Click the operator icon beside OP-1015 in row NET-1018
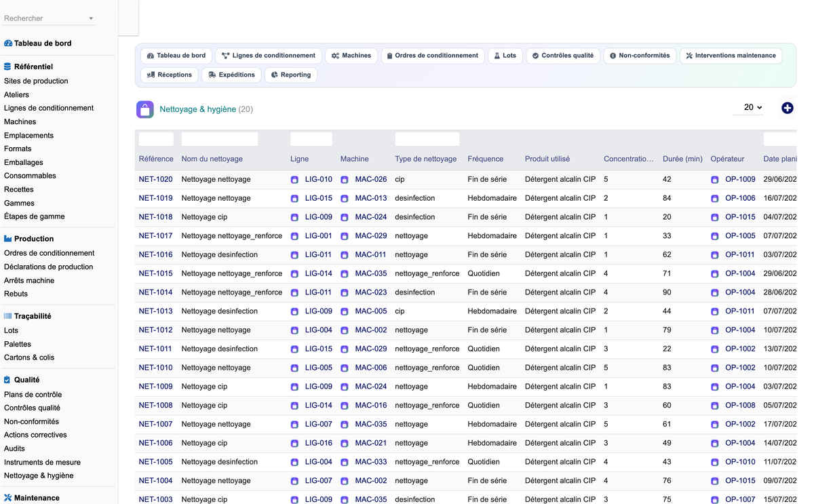Image resolution: width=814 pixels, height=504 pixels. (x=714, y=218)
